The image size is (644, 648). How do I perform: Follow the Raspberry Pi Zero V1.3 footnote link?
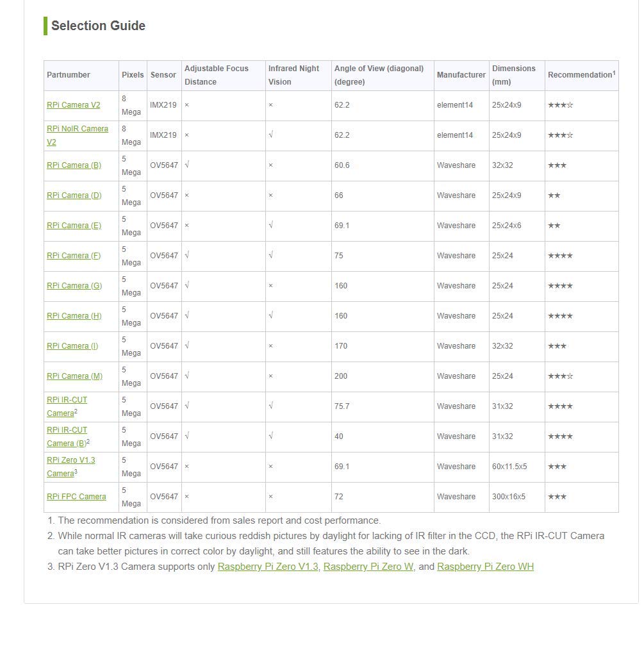coord(267,567)
